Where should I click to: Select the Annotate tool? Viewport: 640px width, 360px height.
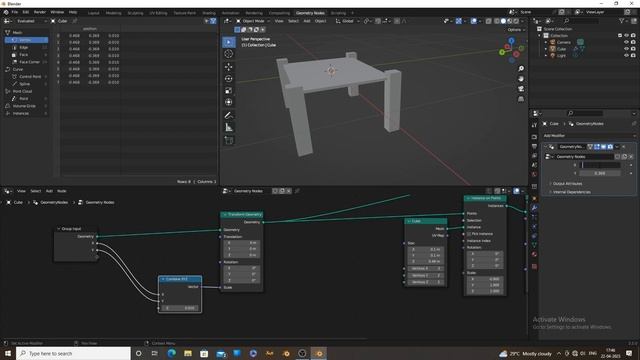pyautogui.click(x=229, y=115)
